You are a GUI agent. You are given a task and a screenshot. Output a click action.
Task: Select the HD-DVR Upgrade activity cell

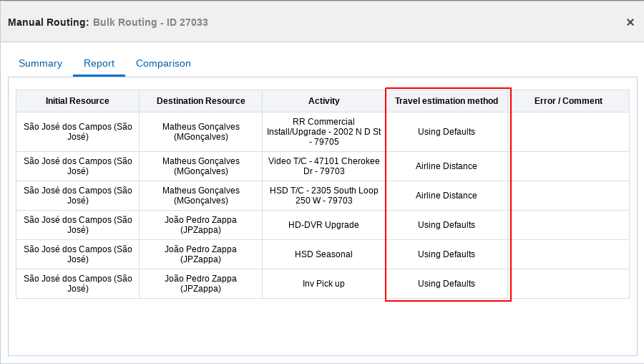323,225
